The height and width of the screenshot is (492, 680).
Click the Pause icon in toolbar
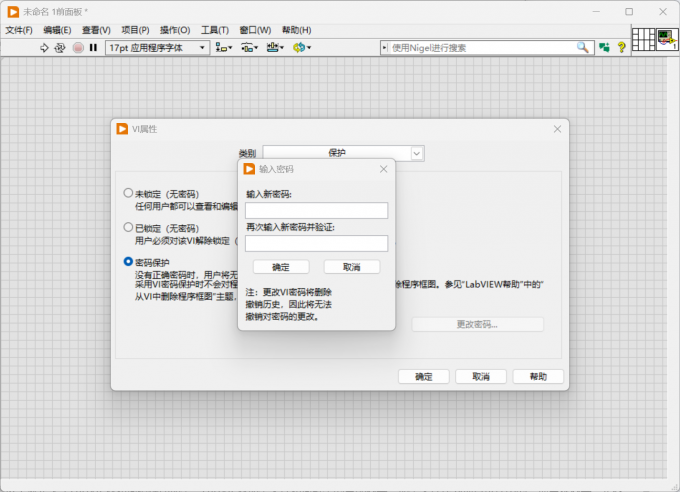pos(93,48)
